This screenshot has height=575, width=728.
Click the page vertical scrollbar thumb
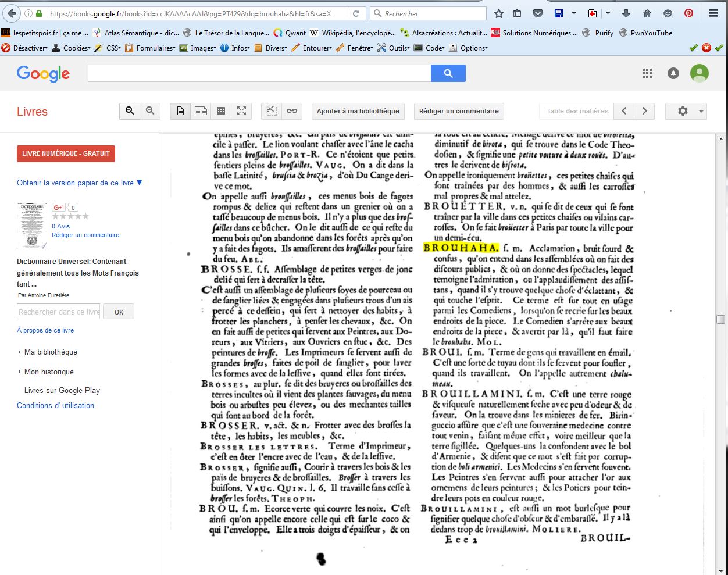click(x=721, y=319)
